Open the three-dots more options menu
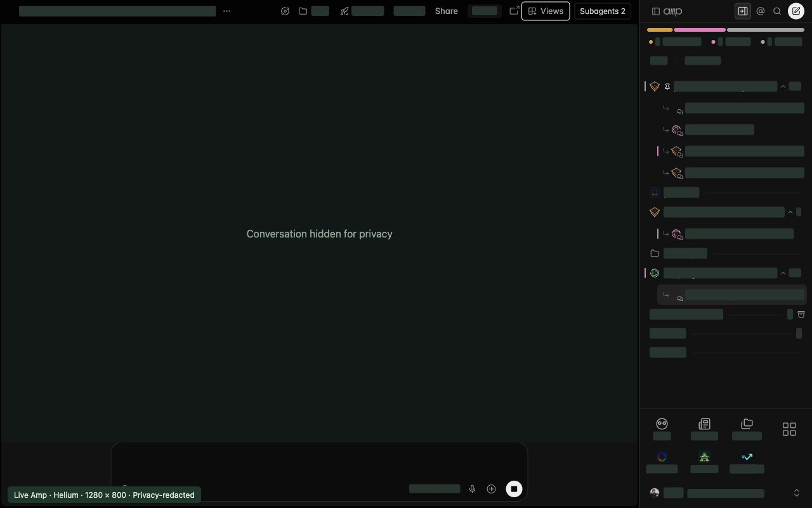This screenshot has width=812, height=508. click(226, 11)
